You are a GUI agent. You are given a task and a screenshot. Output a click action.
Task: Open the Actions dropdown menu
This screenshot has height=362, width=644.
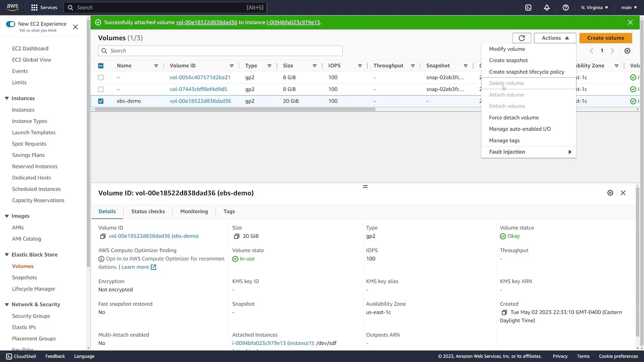click(555, 38)
